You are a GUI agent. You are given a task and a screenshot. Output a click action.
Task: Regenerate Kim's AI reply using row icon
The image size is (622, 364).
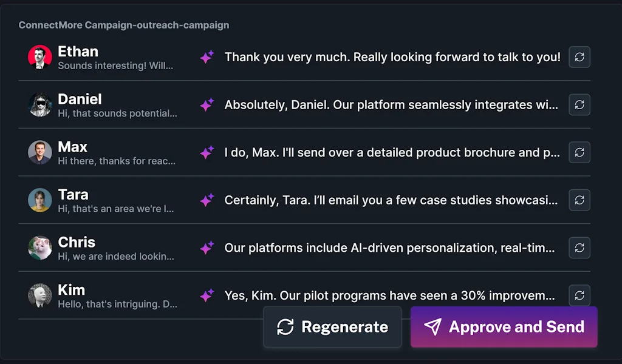pos(579,295)
